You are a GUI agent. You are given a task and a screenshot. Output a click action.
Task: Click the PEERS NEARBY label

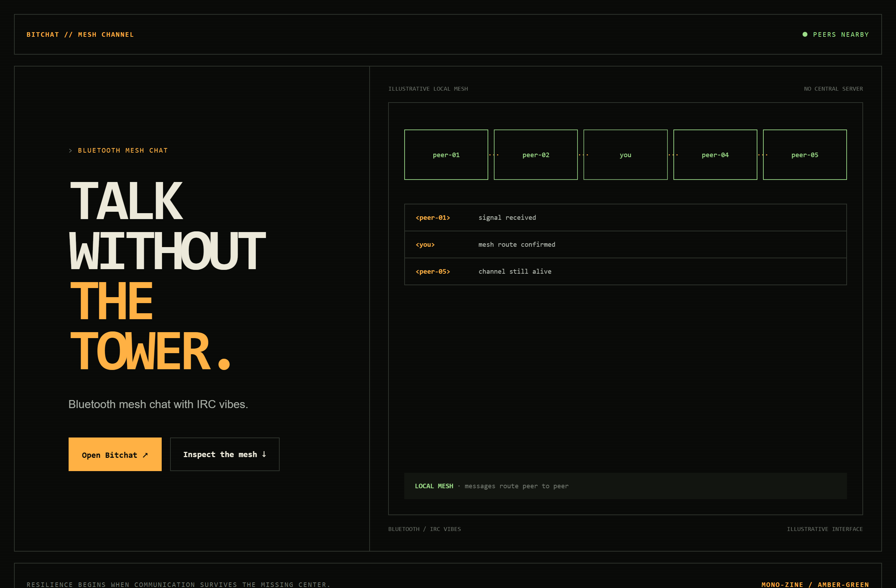point(841,35)
